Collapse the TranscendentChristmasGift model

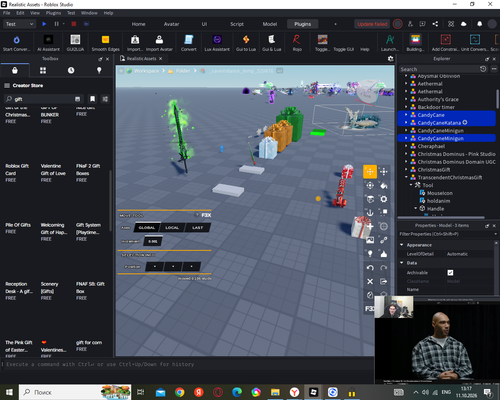tap(406, 177)
